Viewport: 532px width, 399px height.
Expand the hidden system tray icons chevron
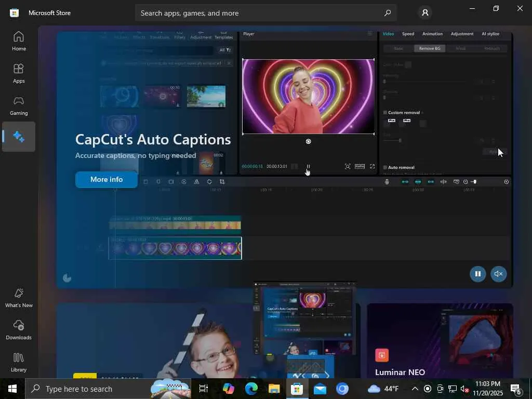[x=415, y=389]
